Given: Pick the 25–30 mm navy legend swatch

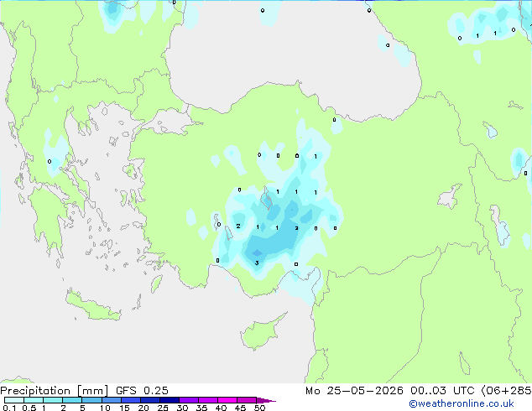Looking at the screenshot, I should coord(170,400).
